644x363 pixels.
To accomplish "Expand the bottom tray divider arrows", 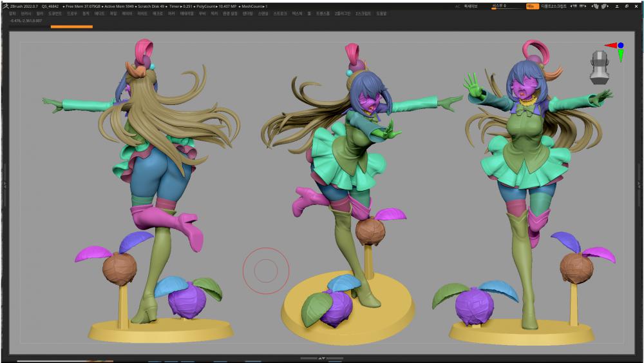I will tap(321, 358).
